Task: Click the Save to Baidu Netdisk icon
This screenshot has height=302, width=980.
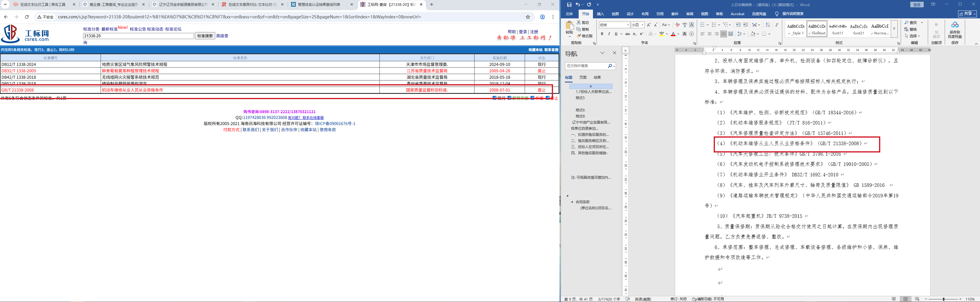Action: pyautogui.click(x=955, y=30)
